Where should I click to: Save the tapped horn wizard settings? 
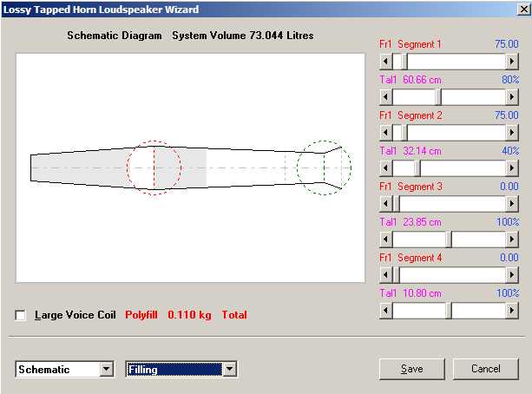point(412,369)
